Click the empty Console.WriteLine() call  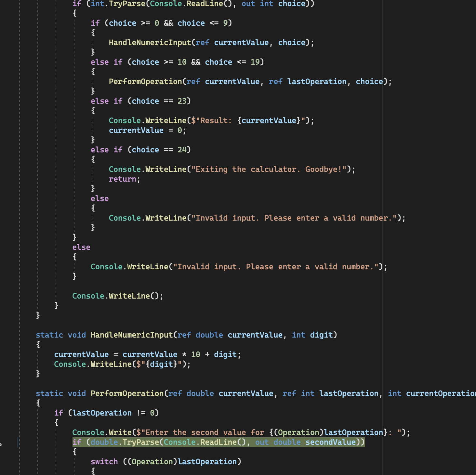(117, 296)
